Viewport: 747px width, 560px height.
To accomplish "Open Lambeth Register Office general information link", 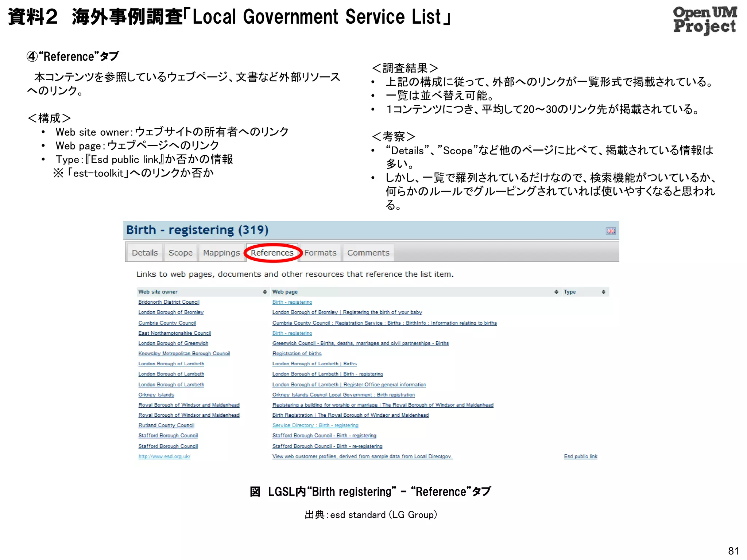I will (x=349, y=384).
